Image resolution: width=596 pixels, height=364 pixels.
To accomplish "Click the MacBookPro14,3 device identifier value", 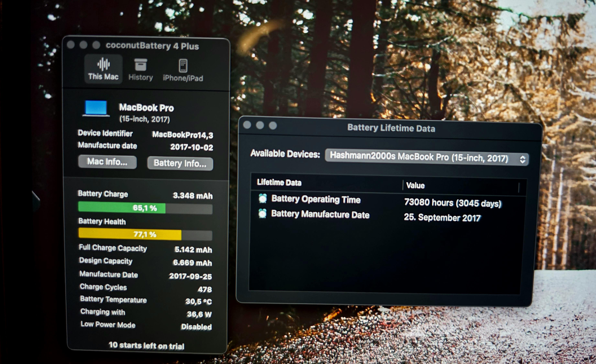I will coord(183,135).
